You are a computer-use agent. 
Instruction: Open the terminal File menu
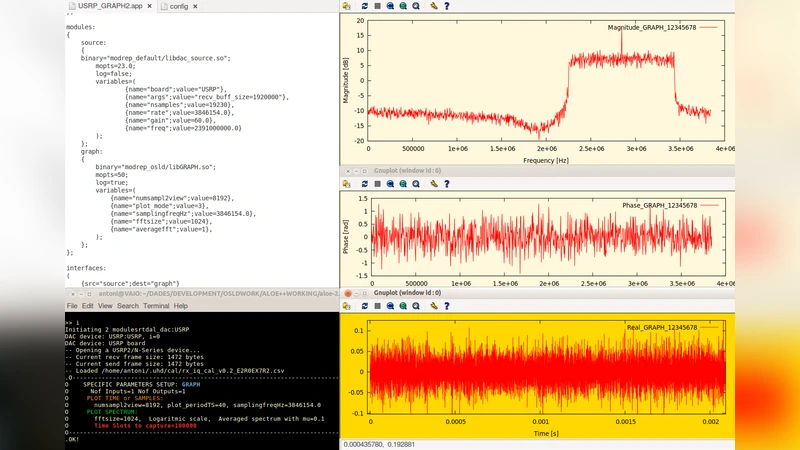pos(72,305)
